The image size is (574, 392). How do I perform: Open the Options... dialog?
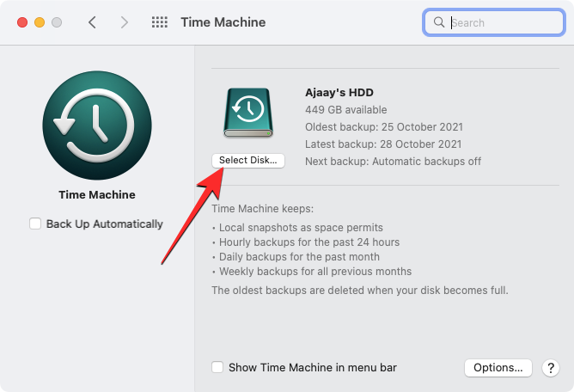point(498,367)
